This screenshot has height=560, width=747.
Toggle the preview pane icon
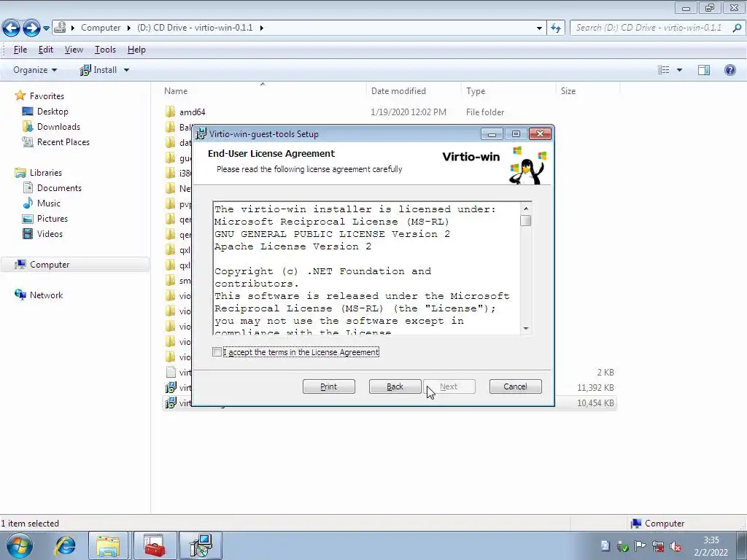point(704,70)
